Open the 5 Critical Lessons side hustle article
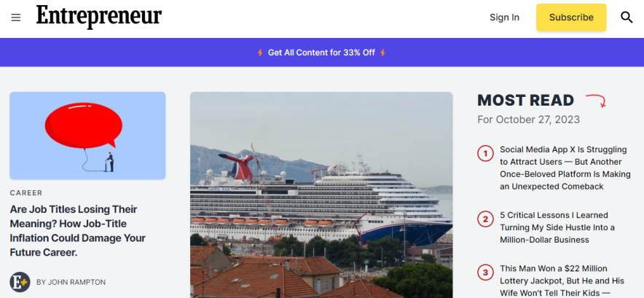The height and width of the screenshot is (298, 644). point(557,227)
